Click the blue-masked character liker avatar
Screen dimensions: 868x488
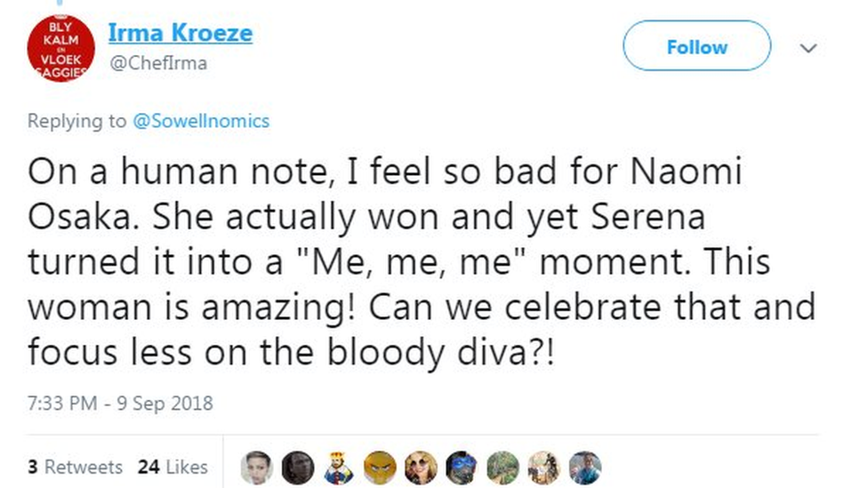click(462, 468)
